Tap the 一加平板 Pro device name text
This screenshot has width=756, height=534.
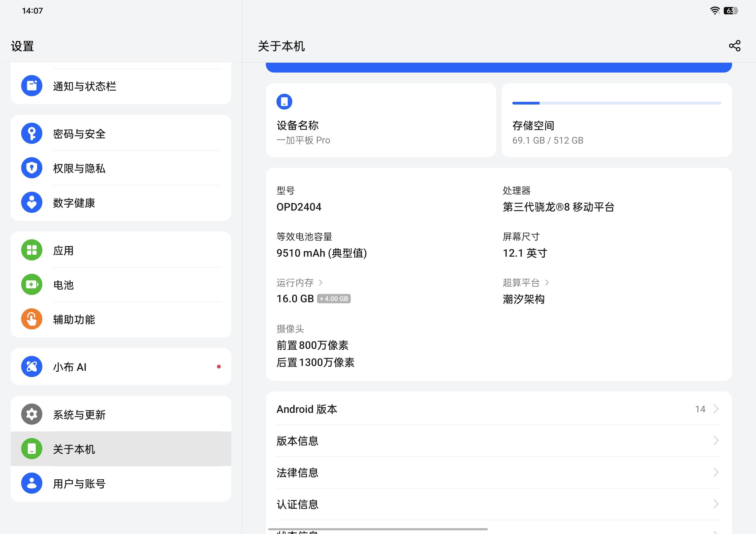point(303,140)
